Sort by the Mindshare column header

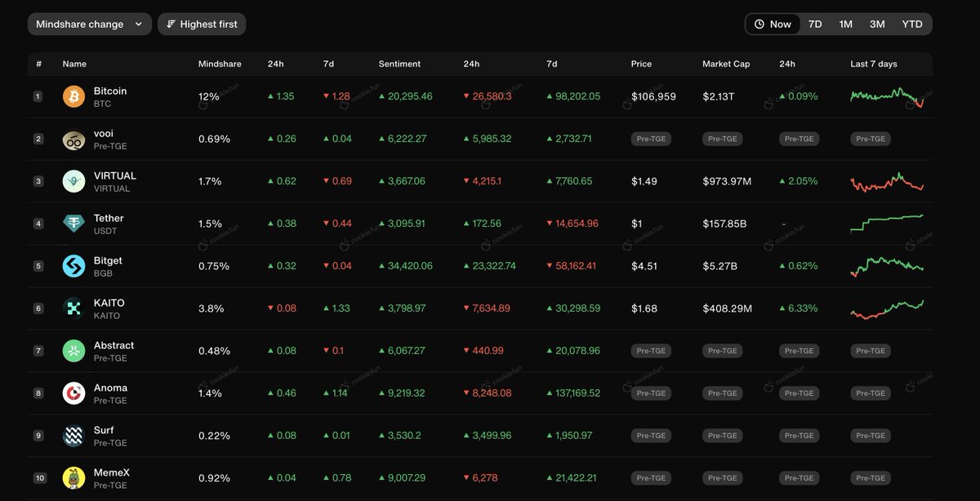[x=220, y=64]
